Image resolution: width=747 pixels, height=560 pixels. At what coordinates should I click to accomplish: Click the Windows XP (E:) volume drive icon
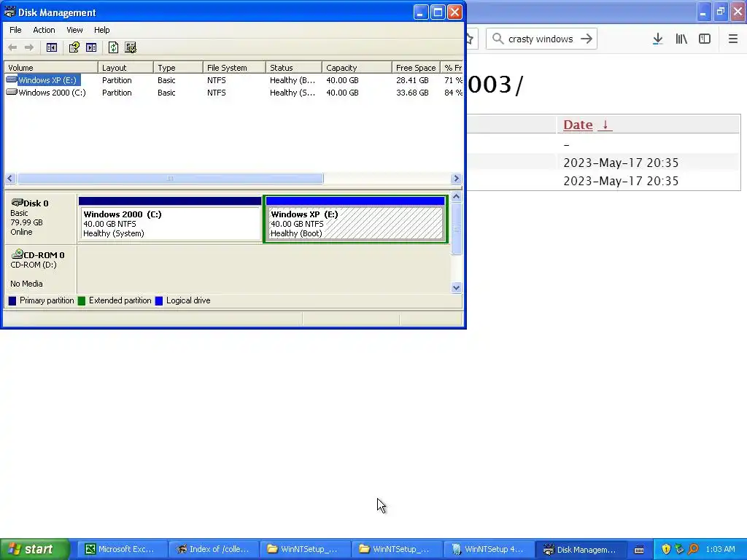tap(12, 79)
